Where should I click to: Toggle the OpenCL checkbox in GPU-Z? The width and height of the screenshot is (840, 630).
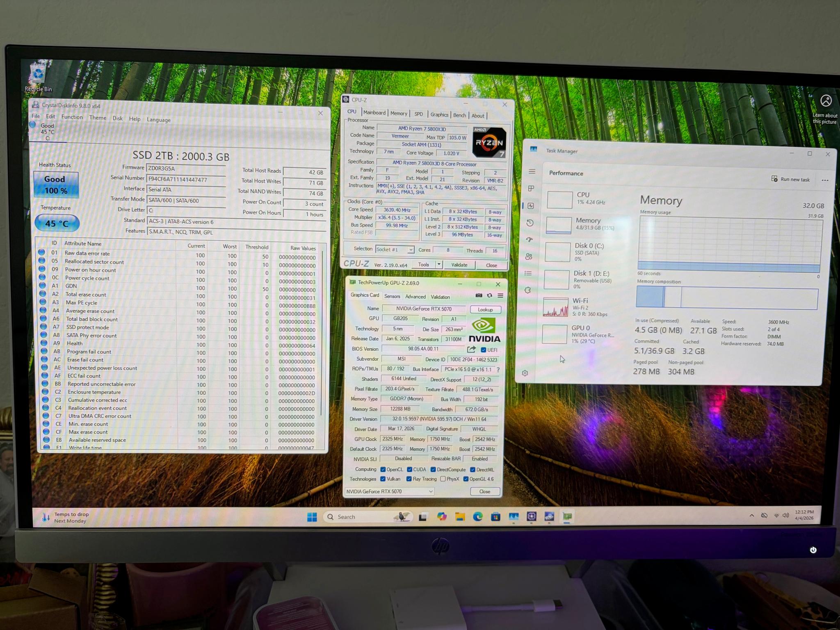click(x=383, y=470)
